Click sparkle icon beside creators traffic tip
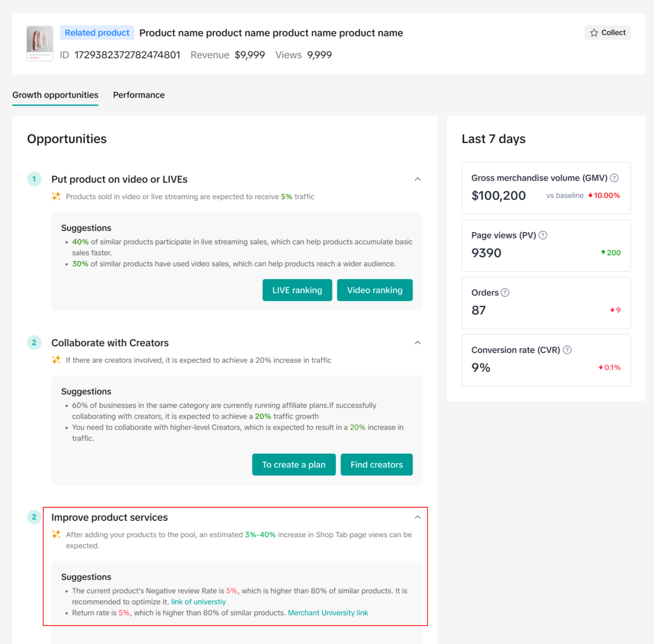Viewport: 654px width, 644px height. 56,360
